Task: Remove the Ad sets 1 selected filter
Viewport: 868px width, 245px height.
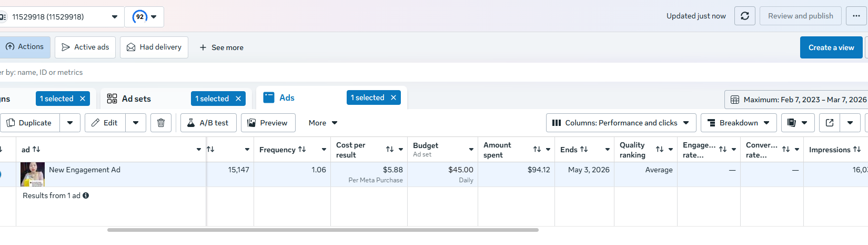Action: pos(238,99)
